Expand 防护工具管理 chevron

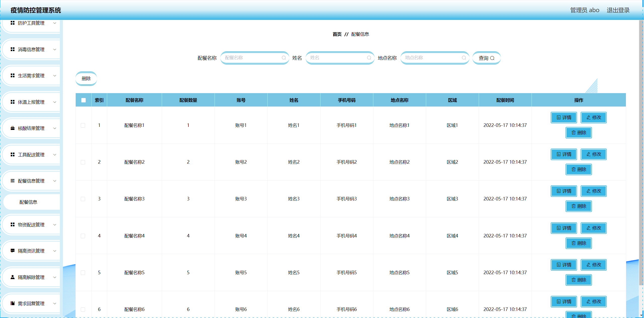tap(55, 23)
